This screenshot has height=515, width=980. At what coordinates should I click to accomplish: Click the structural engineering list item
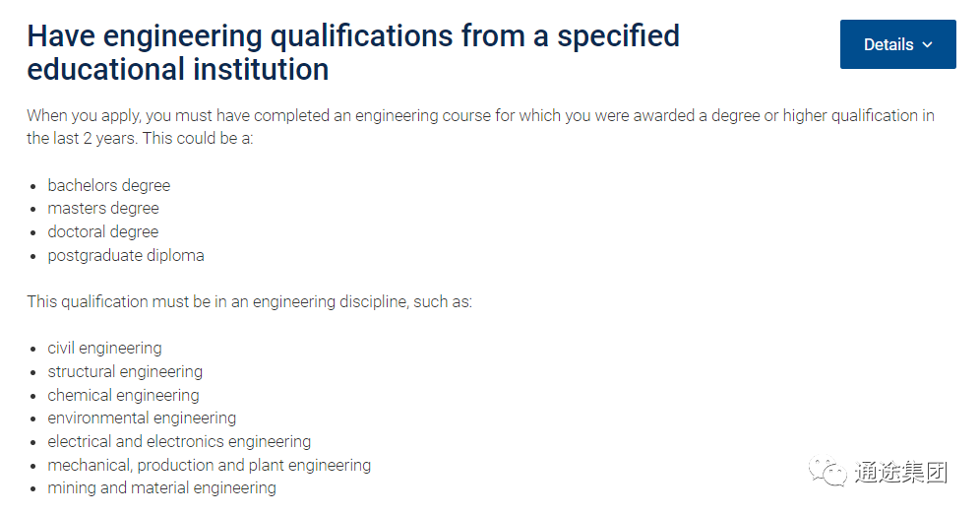click(125, 372)
